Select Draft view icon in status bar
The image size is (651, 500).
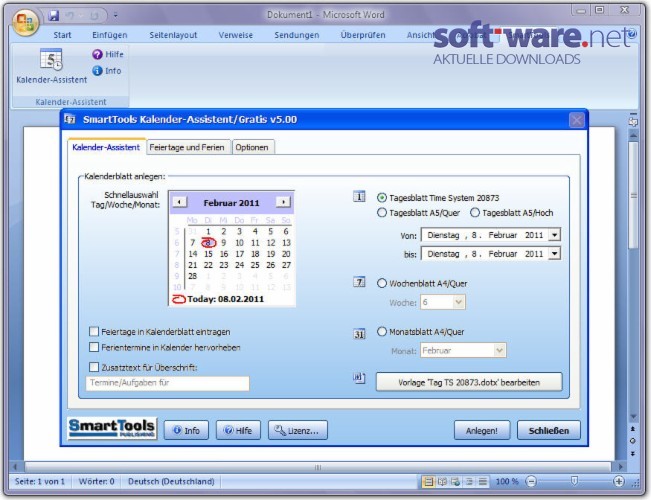coord(482,481)
